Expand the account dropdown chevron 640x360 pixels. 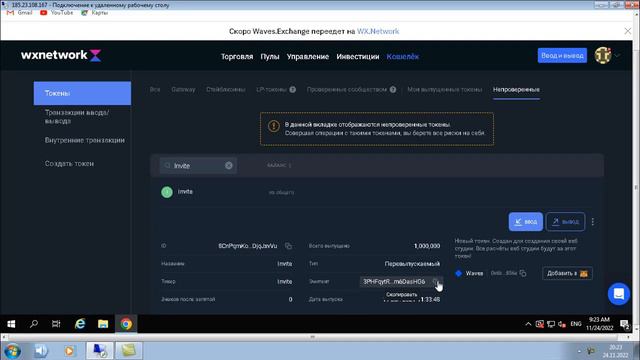(x=617, y=56)
